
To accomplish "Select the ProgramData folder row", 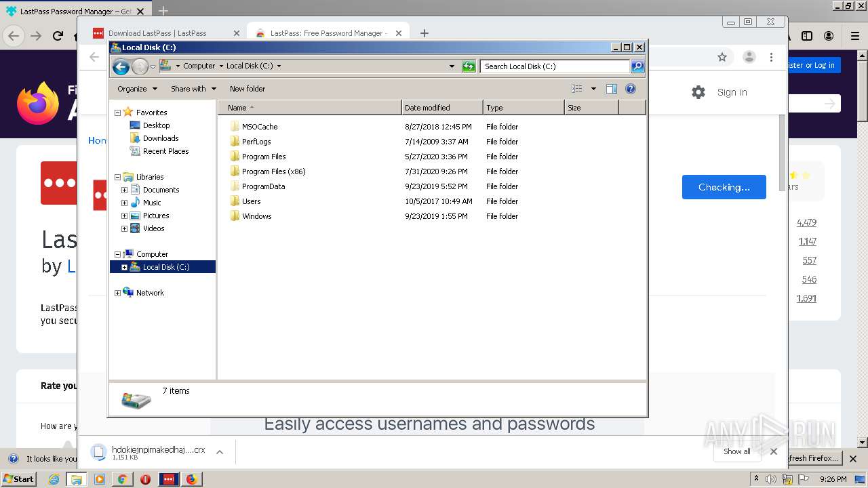I will point(432,186).
